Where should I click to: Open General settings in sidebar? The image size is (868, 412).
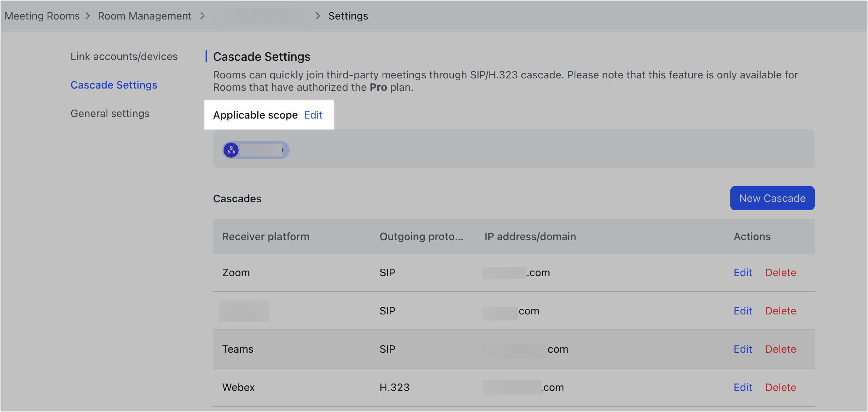point(110,113)
